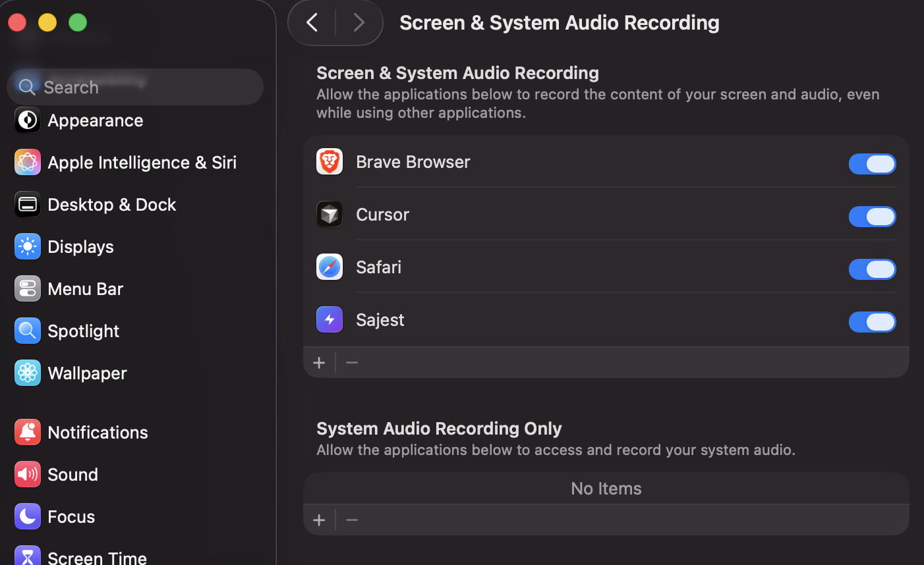Image resolution: width=924 pixels, height=565 pixels.
Task: Turn off Safari screen recording switch
Action: pyautogui.click(x=872, y=269)
